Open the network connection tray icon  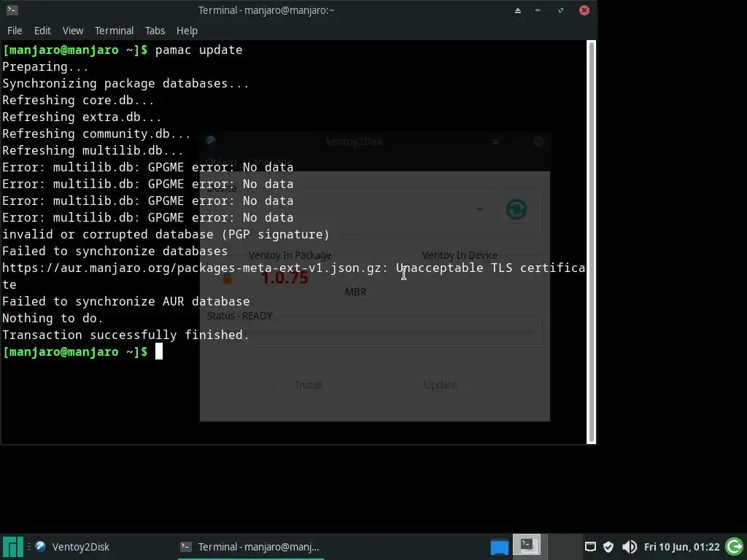tap(590, 547)
